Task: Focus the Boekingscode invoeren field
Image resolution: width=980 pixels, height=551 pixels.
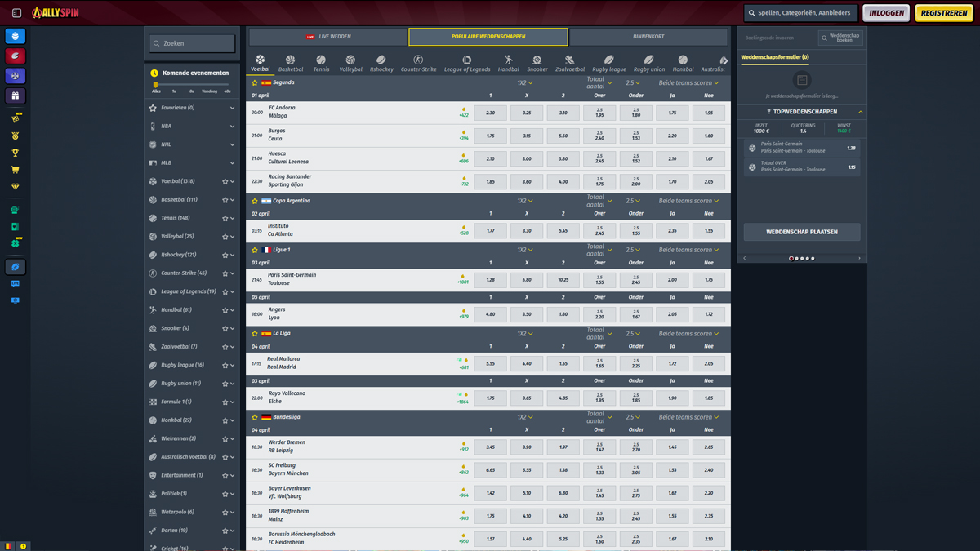Action: (x=779, y=38)
